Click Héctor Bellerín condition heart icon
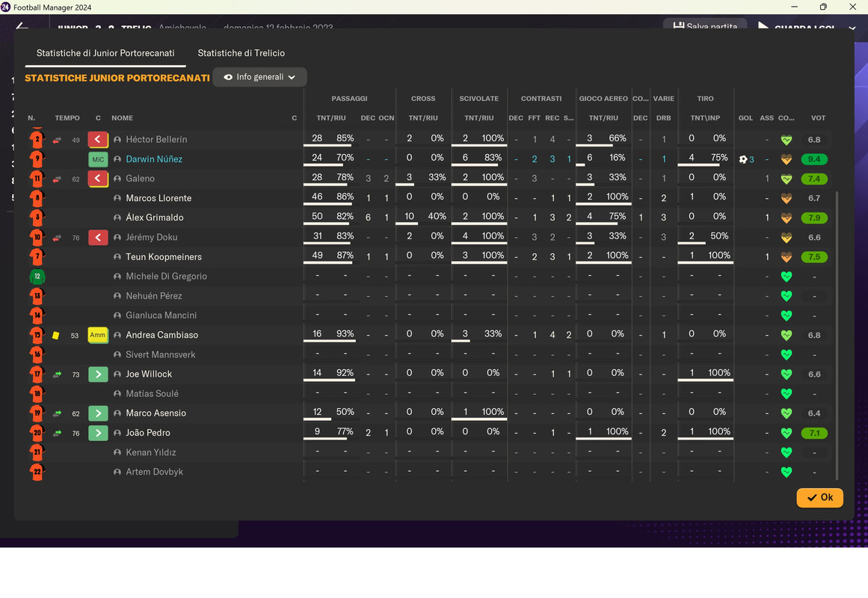Image resolution: width=868 pixels, height=598 pixels. 786,140
